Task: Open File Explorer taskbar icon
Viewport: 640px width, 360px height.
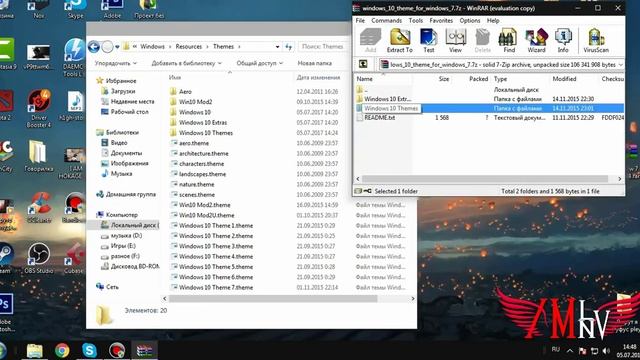Action: tap(35, 350)
